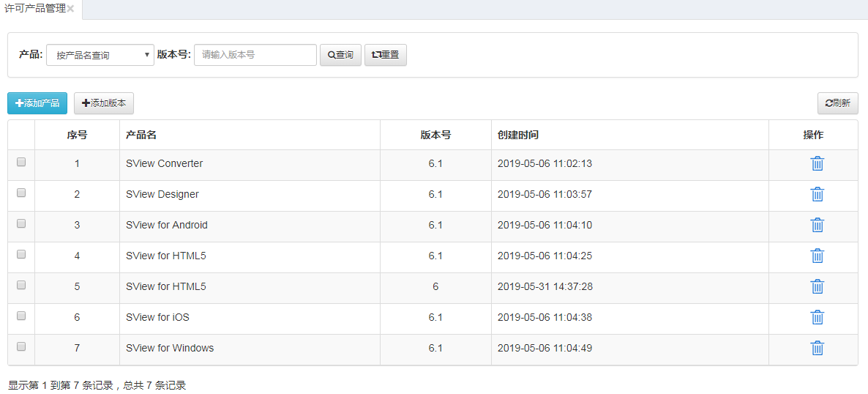Click the 产品名 column header
The width and height of the screenshot is (868, 394).
250,135
